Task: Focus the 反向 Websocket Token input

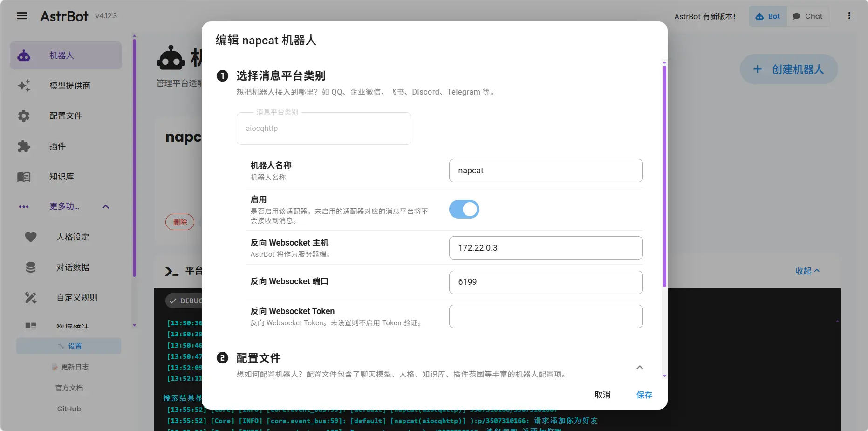Action: point(546,316)
